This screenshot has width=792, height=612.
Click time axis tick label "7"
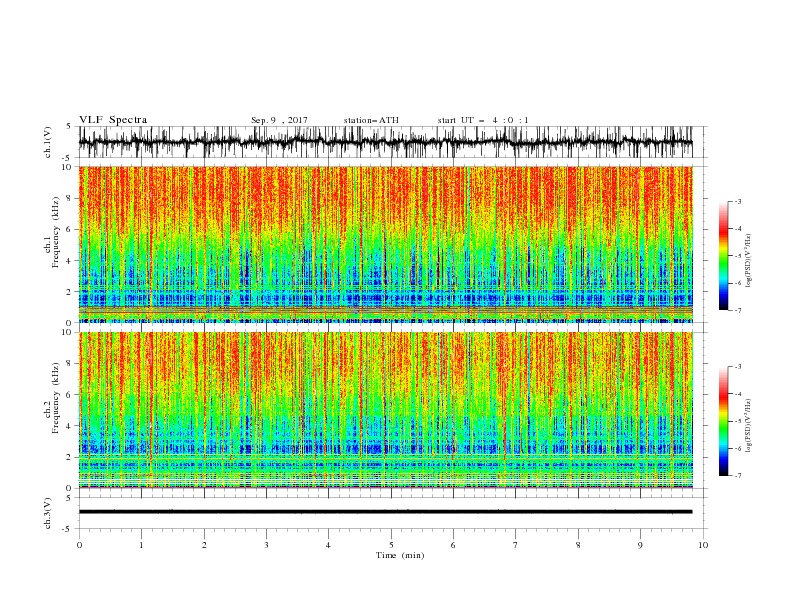tap(516, 545)
